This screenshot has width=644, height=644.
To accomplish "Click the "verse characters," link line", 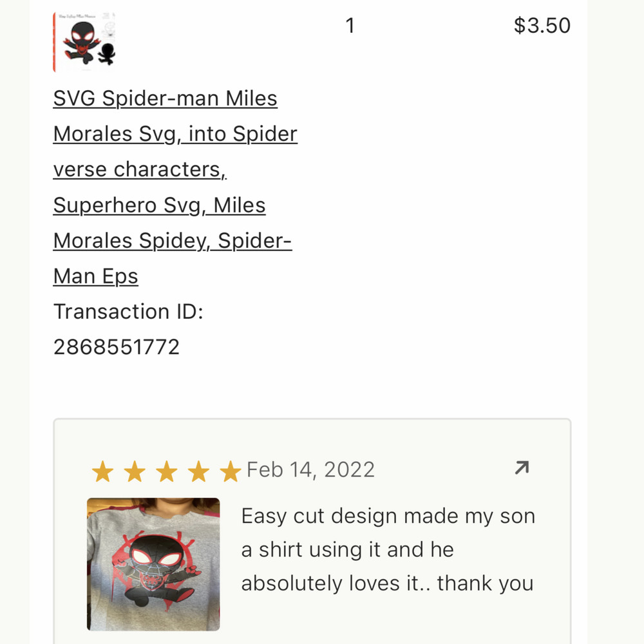I will tap(139, 169).
